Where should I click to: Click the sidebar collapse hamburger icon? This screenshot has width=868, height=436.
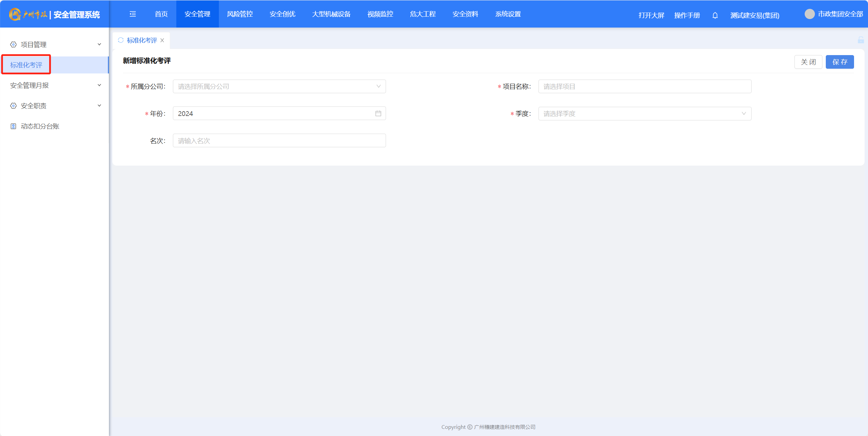133,14
